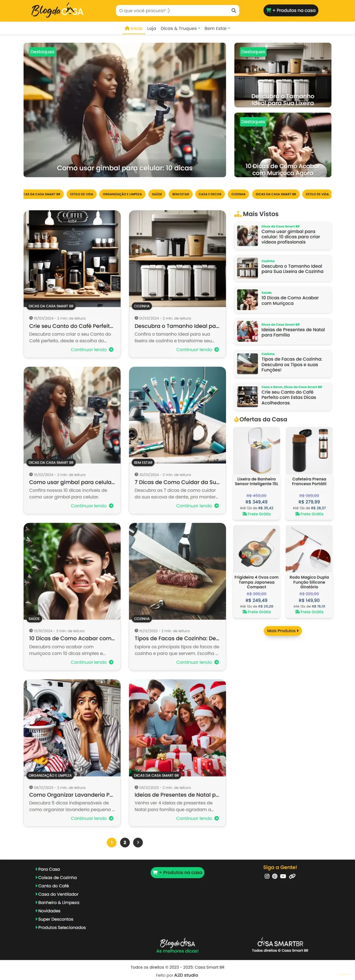Click the header Produtos na casa button
Image resolution: width=355 pixels, height=980 pixels.
(291, 10)
